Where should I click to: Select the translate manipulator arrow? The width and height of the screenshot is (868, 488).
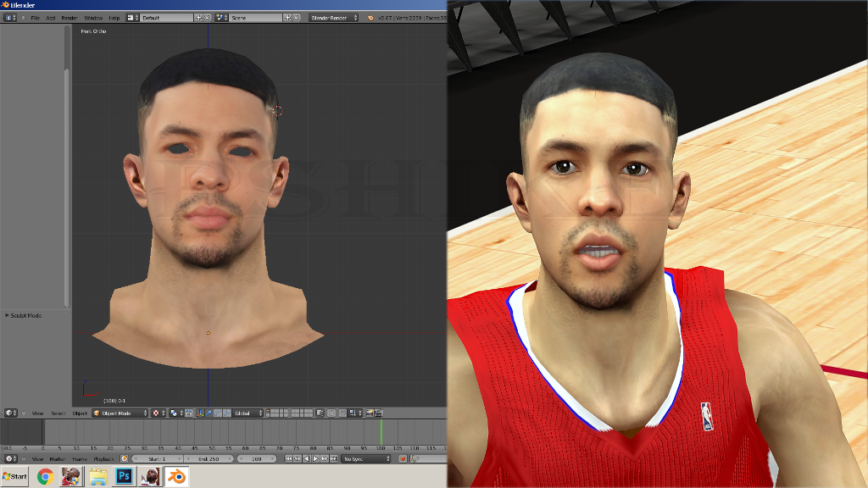(209, 413)
